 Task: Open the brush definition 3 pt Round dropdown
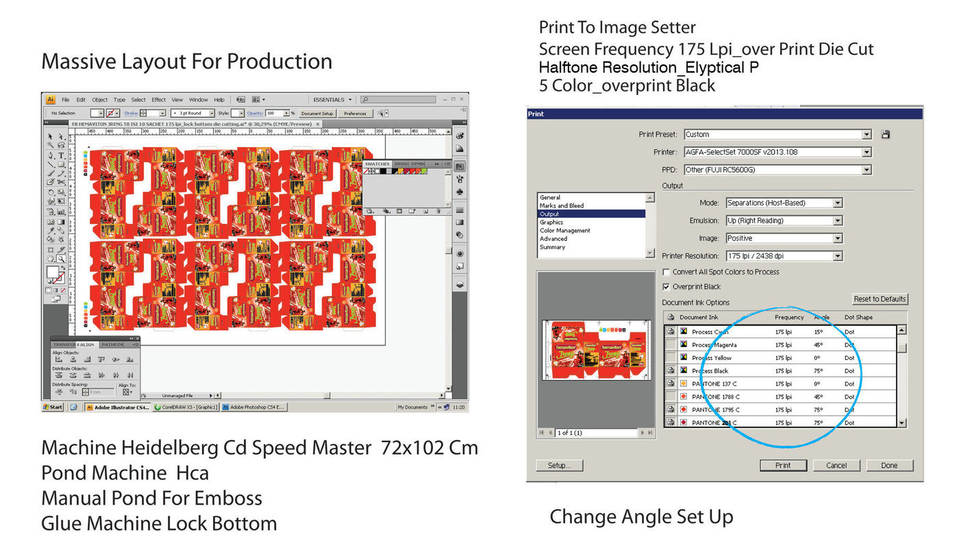pos(193,113)
